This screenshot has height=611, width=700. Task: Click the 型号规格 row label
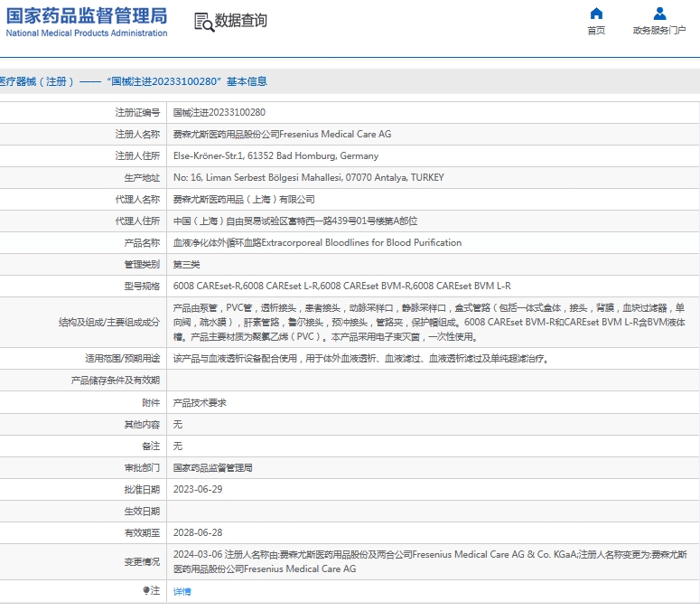coord(142,286)
